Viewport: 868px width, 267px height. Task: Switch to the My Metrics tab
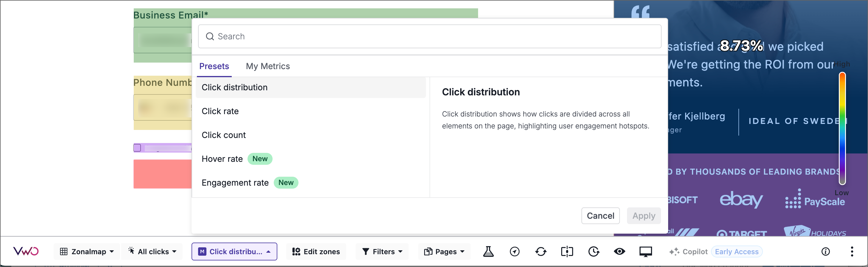267,66
